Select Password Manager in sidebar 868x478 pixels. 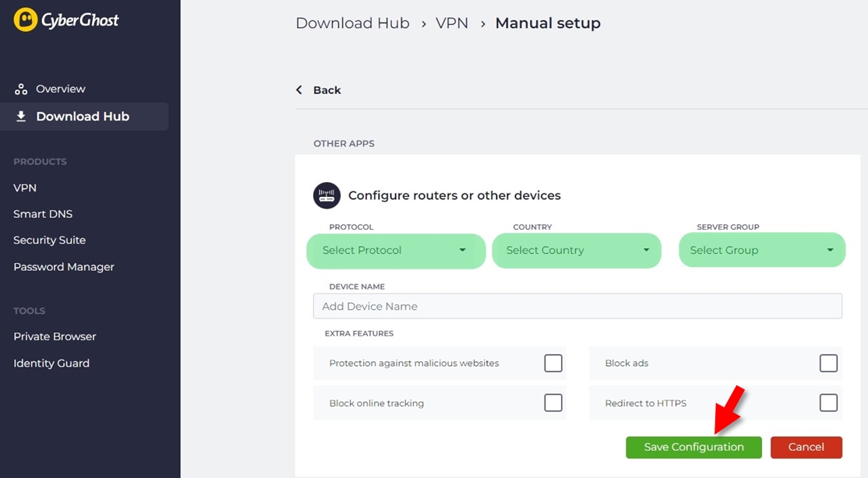tap(64, 267)
